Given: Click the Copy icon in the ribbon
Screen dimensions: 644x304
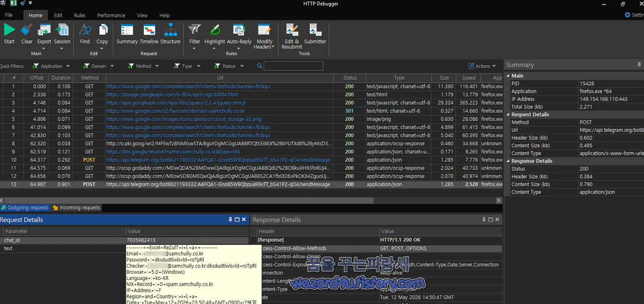Looking at the screenshot, I should pyautogui.click(x=103, y=30).
